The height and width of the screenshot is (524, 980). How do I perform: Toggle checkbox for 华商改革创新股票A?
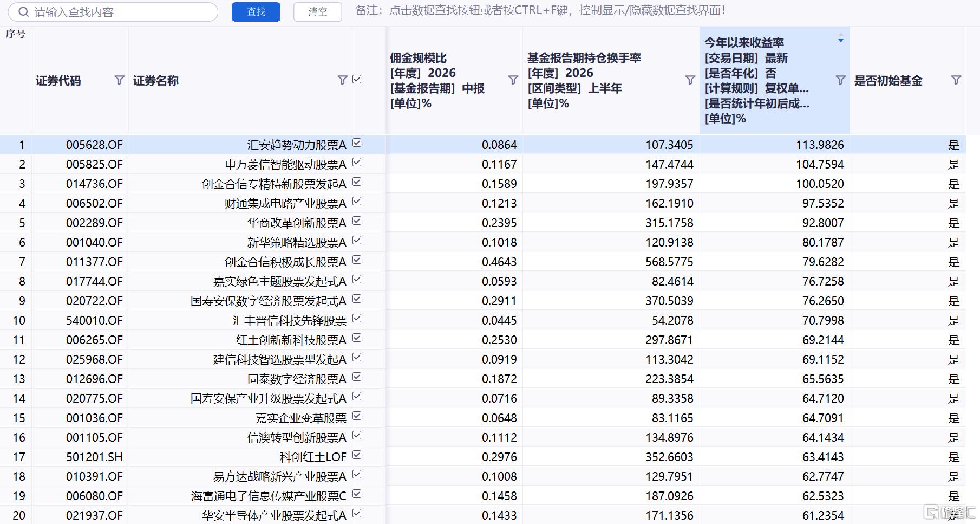[x=357, y=221]
